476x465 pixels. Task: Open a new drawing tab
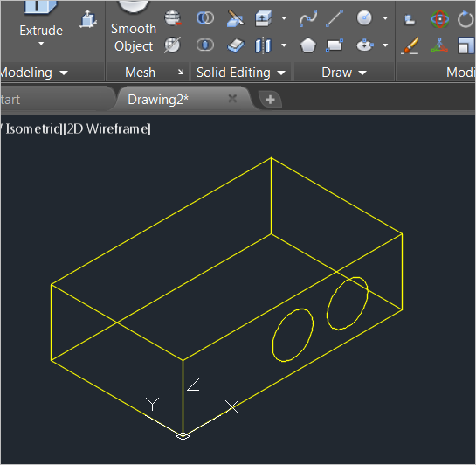point(270,100)
